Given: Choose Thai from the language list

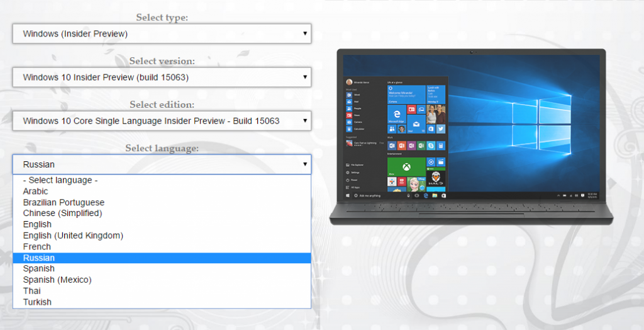Looking at the screenshot, I should click(32, 291).
